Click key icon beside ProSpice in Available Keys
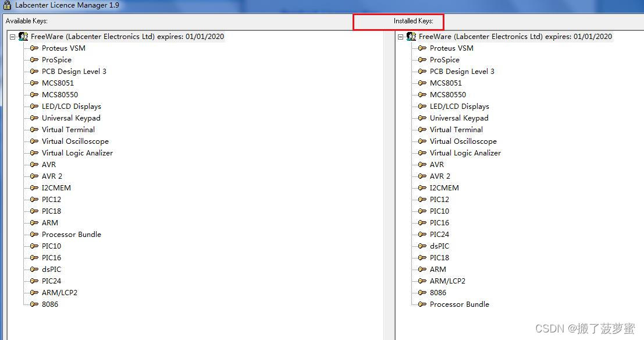The image size is (644, 340). click(34, 59)
